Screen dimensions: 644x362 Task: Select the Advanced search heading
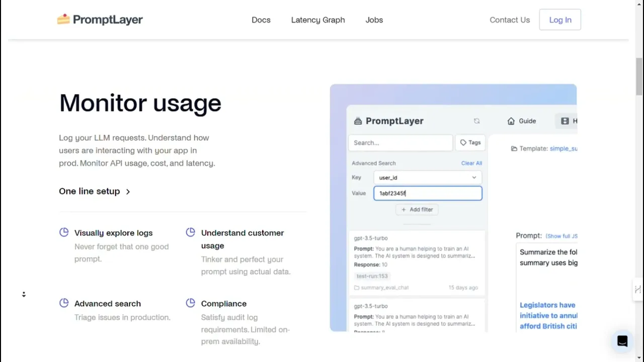click(108, 304)
